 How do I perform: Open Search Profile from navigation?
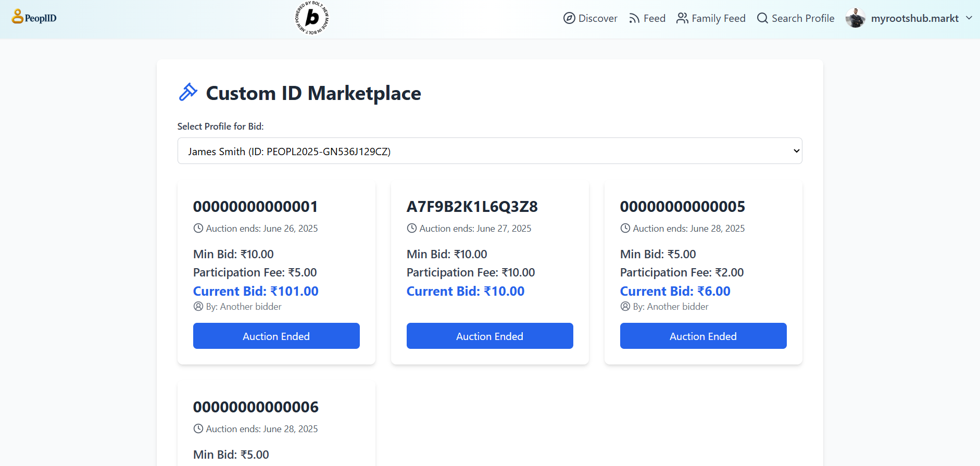tap(796, 18)
